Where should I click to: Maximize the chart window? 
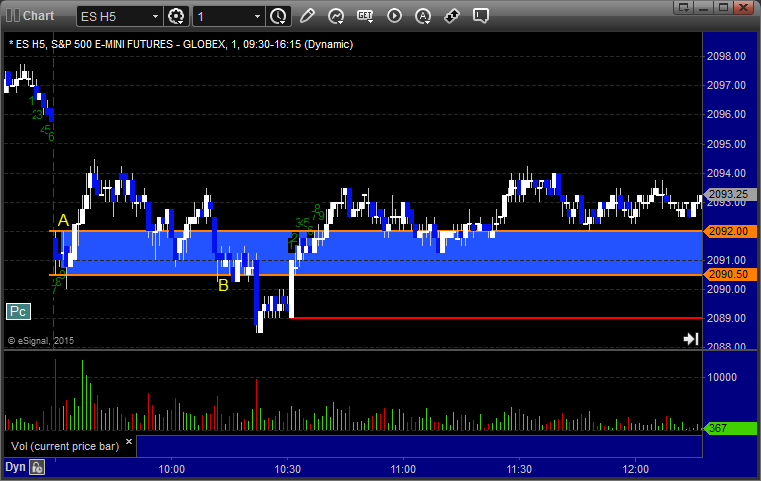click(723, 7)
